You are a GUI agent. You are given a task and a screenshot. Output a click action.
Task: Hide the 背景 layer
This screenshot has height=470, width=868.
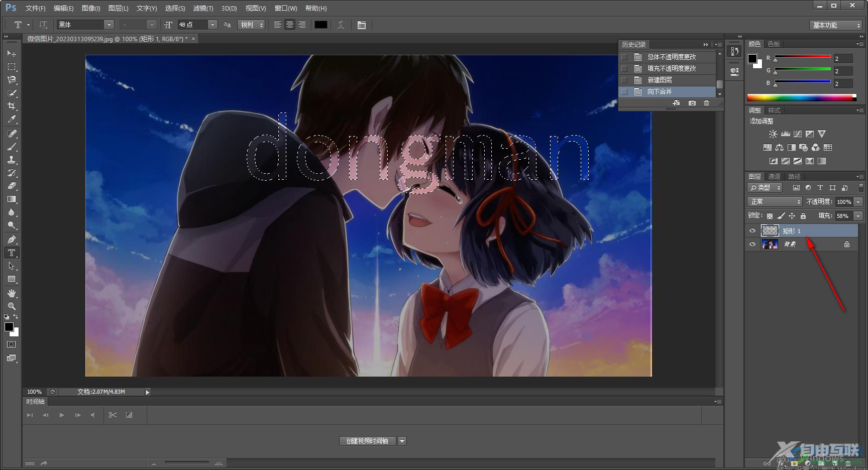[752, 244]
